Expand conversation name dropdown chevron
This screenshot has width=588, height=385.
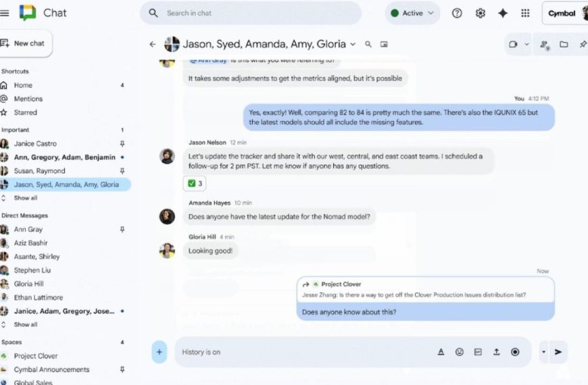(x=353, y=44)
